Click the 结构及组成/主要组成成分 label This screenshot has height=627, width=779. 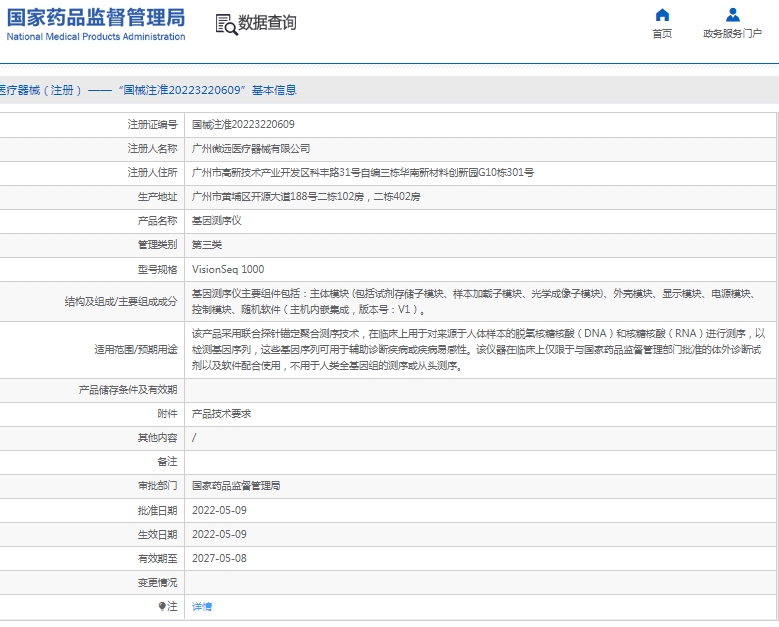[121, 302]
